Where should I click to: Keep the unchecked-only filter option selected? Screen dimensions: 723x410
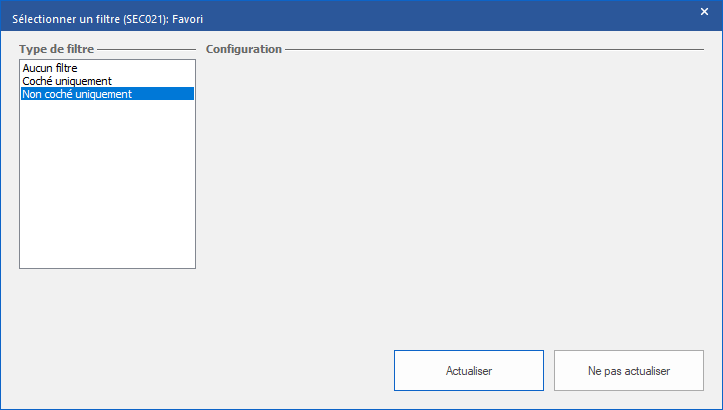click(77, 94)
